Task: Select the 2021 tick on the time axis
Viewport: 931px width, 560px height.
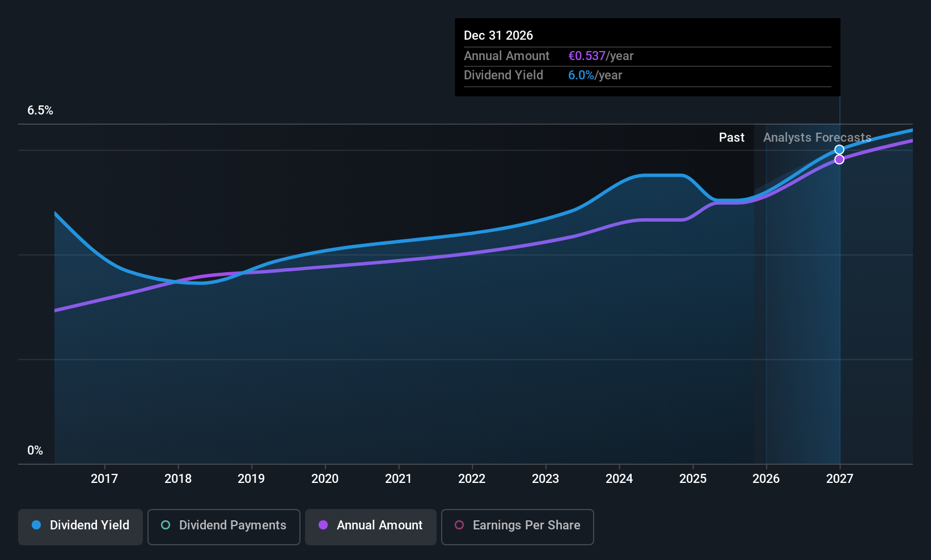Action: (398, 479)
